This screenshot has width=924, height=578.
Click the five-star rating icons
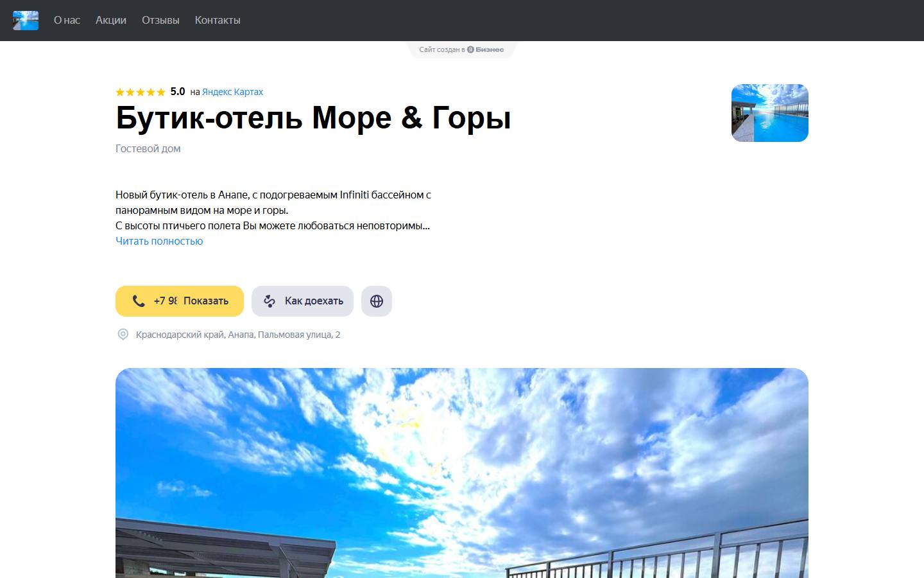tap(141, 92)
